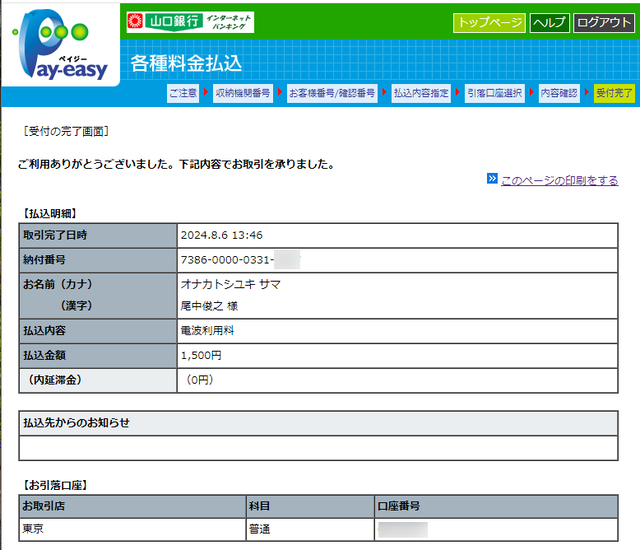Select the 払込内容指定 step tab
The height and width of the screenshot is (550, 640).
click(421, 93)
